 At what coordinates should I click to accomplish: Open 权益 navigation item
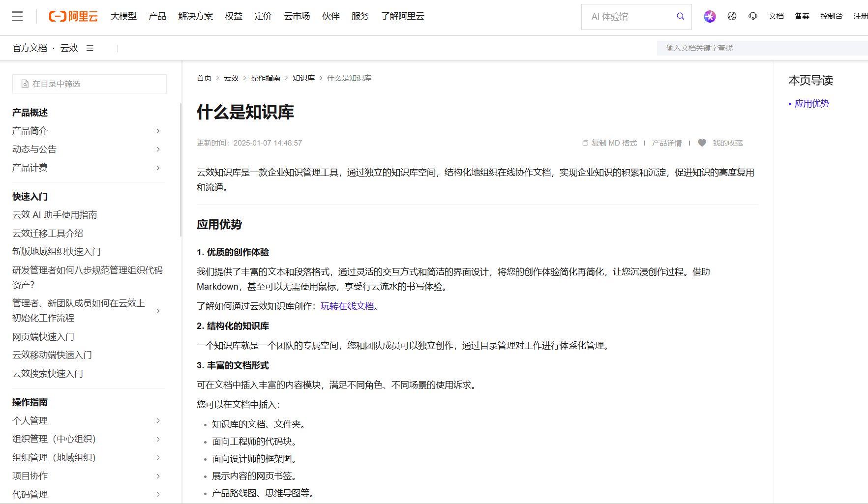click(234, 16)
